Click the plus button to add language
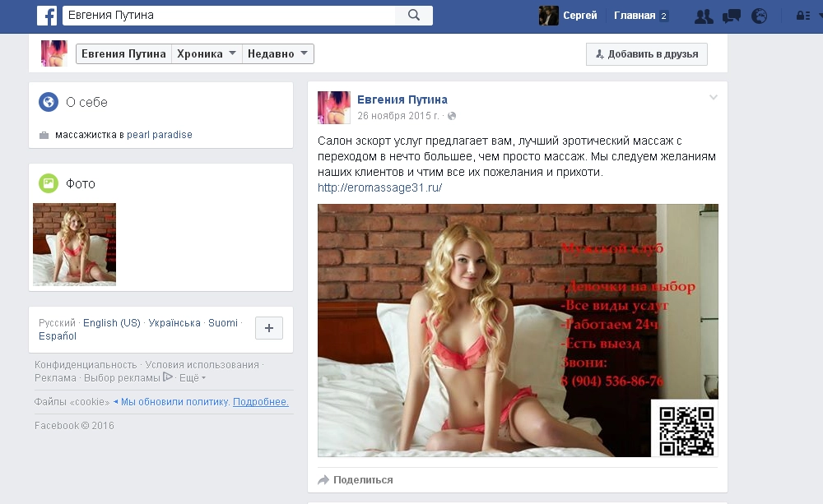Image resolution: width=823 pixels, height=504 pixels. pos(269,328)
